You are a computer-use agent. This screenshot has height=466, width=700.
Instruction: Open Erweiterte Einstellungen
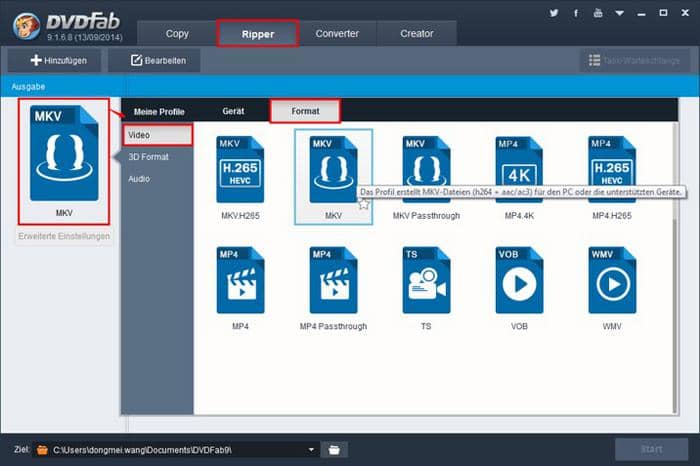pyautogui.click(x=64, y=236)
